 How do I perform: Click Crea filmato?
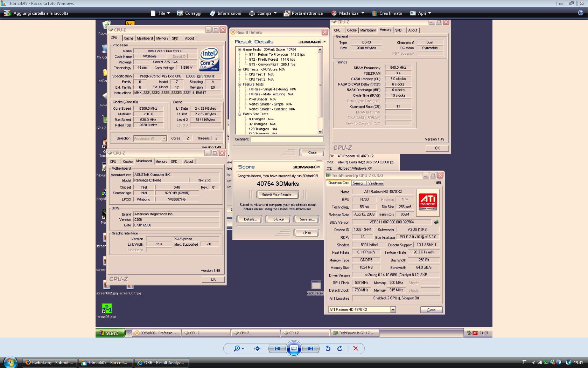pos(387,13)
